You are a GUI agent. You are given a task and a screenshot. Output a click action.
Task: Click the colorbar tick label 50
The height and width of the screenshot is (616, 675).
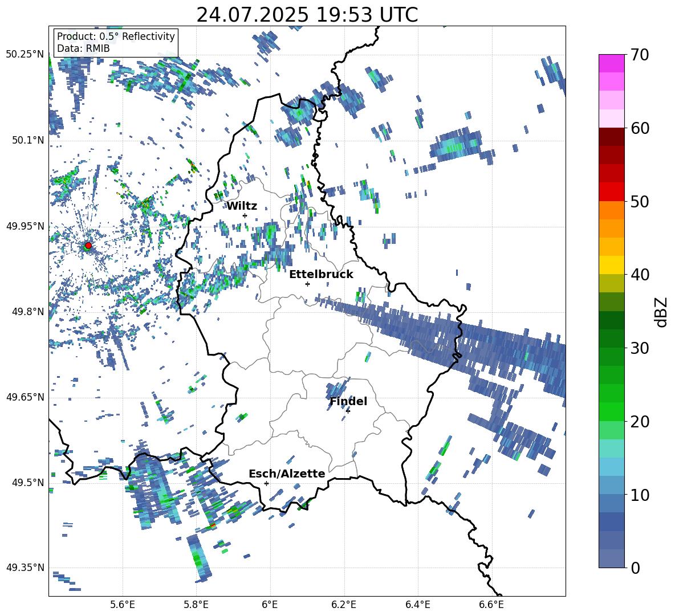(640, 202)
